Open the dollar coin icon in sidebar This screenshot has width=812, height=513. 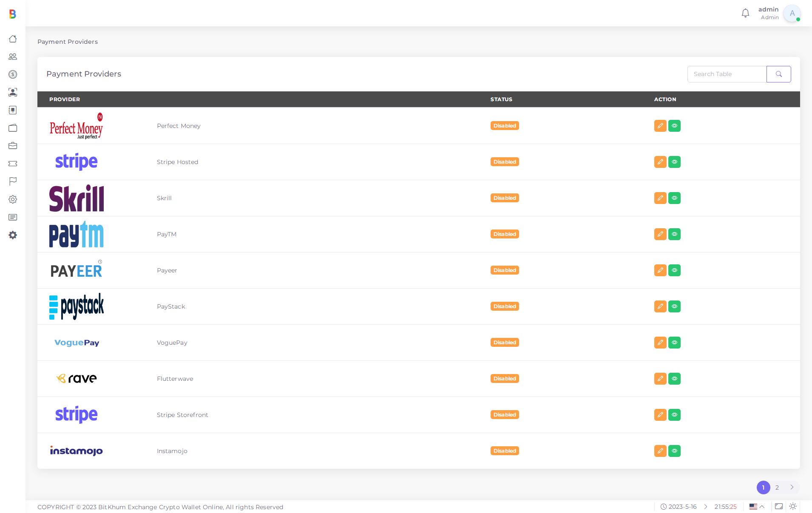point(13,74)
